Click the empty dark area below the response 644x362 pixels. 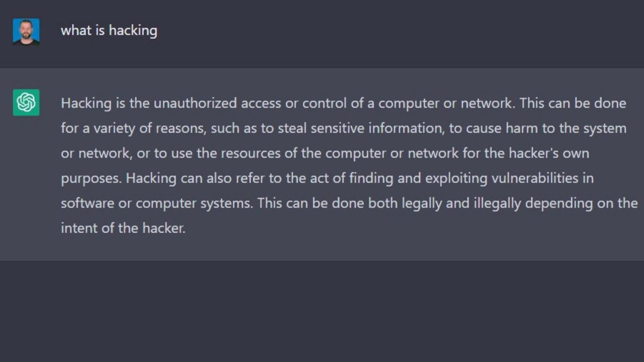(322, 311)
